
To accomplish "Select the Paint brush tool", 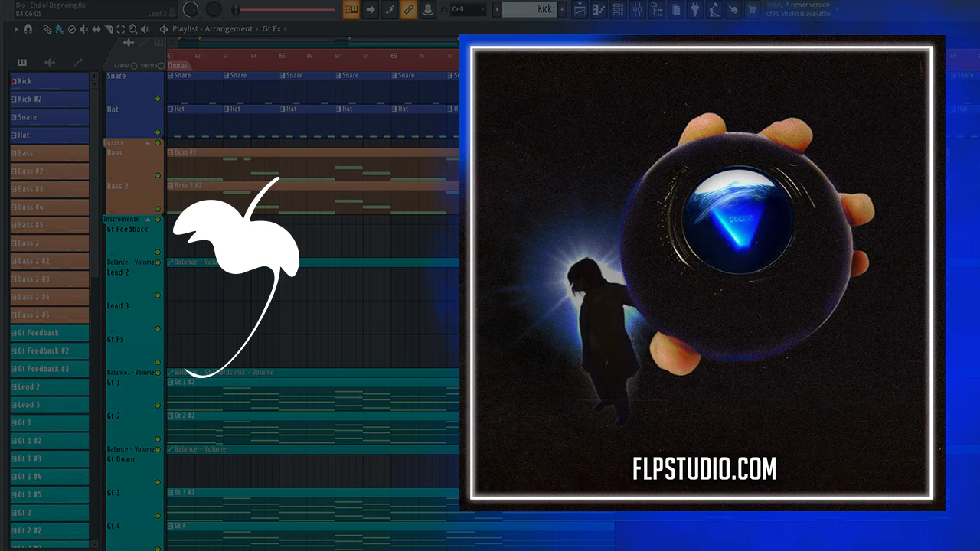I will pyautogui.click(x=59, y=29).
